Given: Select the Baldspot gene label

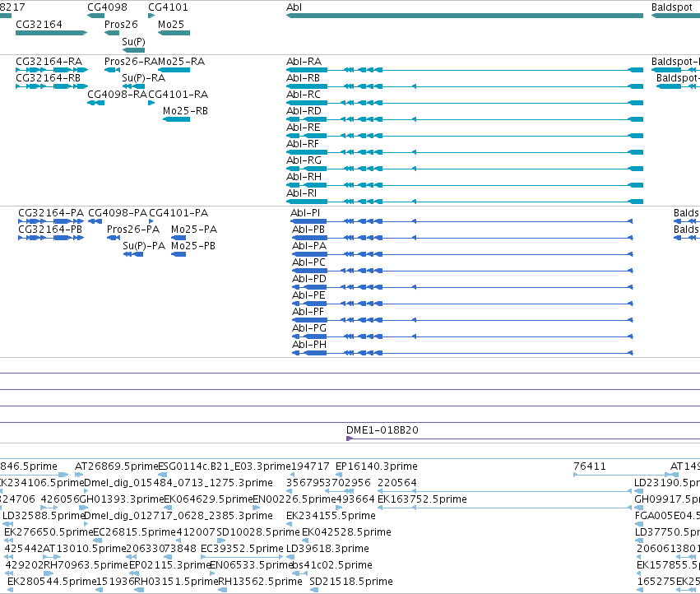Looking at the screenshot, I should (x=672, y=7).
